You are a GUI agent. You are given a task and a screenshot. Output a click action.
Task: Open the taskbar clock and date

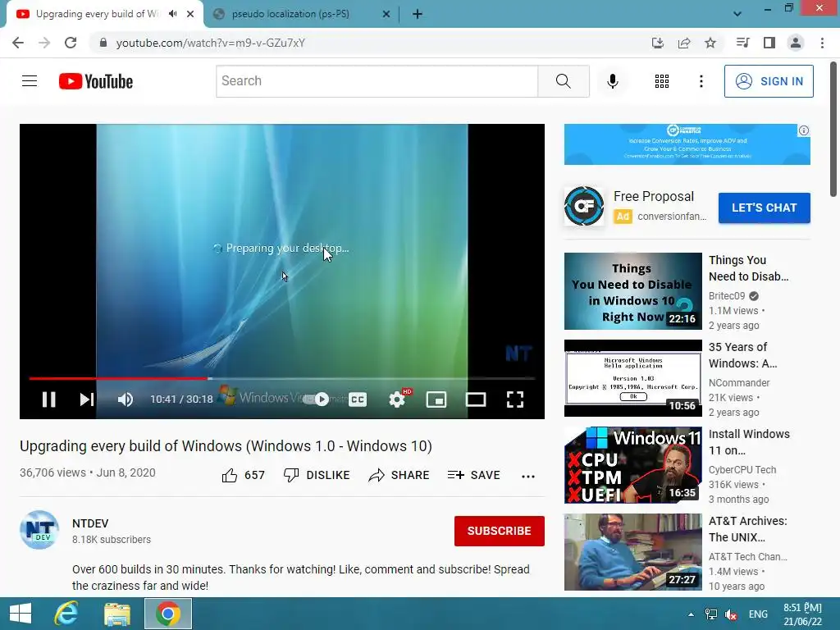point(802,614)
